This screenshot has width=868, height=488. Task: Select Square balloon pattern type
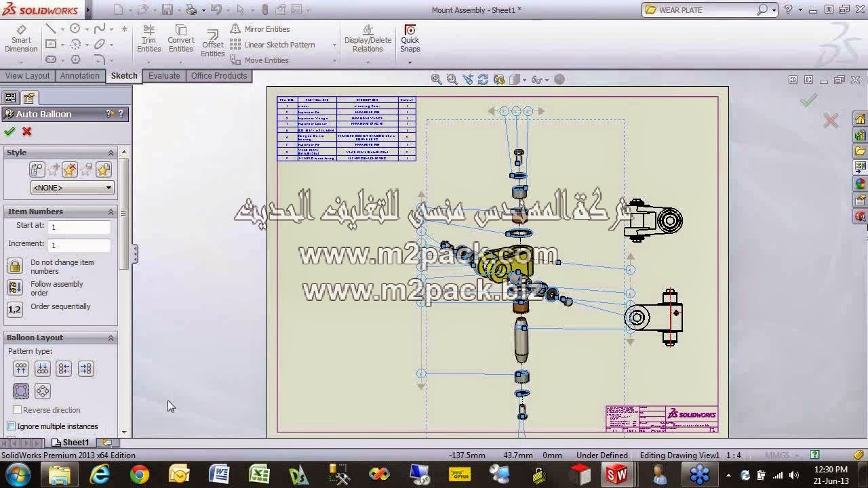click(x=21, y=391)
